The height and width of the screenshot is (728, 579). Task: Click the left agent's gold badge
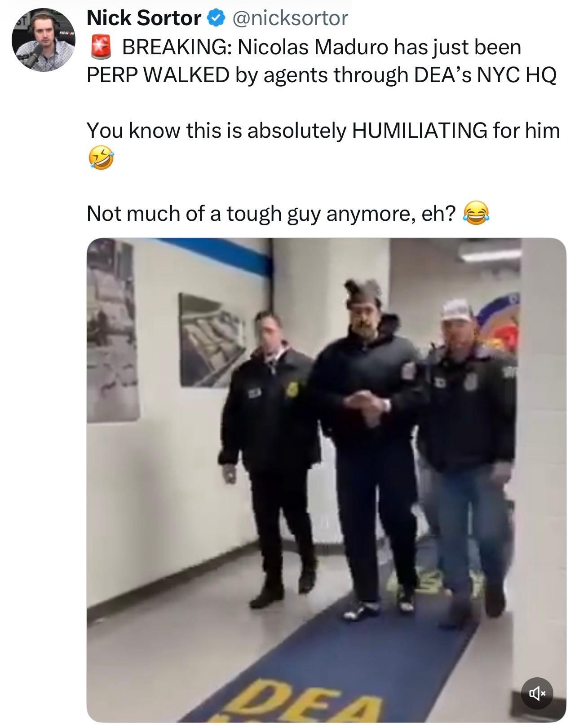tap(292, 389)
